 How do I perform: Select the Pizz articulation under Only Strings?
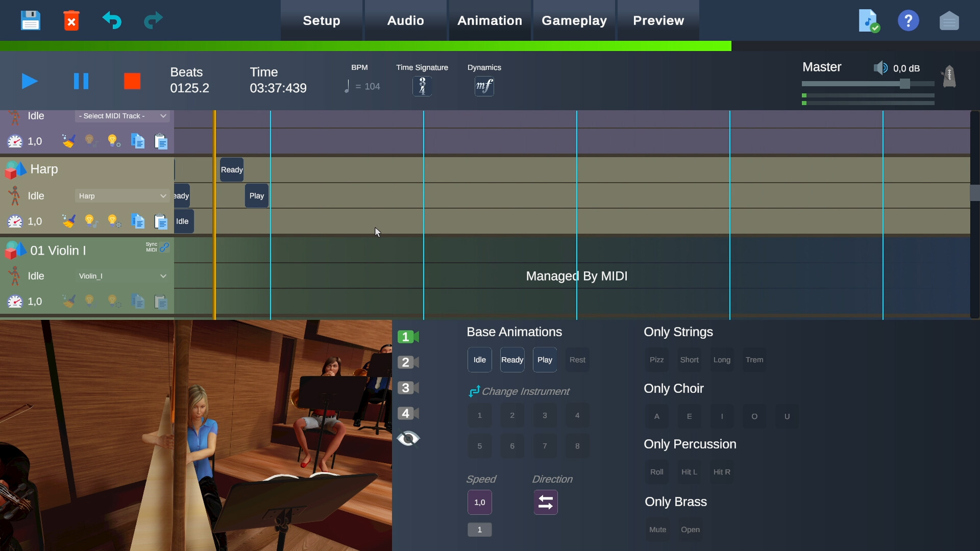pyautogui.click(x=656, y=359)
